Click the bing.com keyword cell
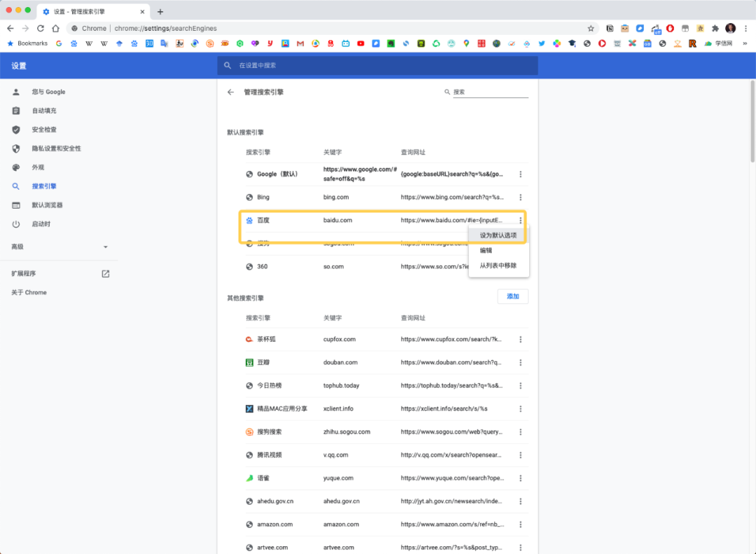The width and height of the screenshot is (756, 554). coord(335,198)
